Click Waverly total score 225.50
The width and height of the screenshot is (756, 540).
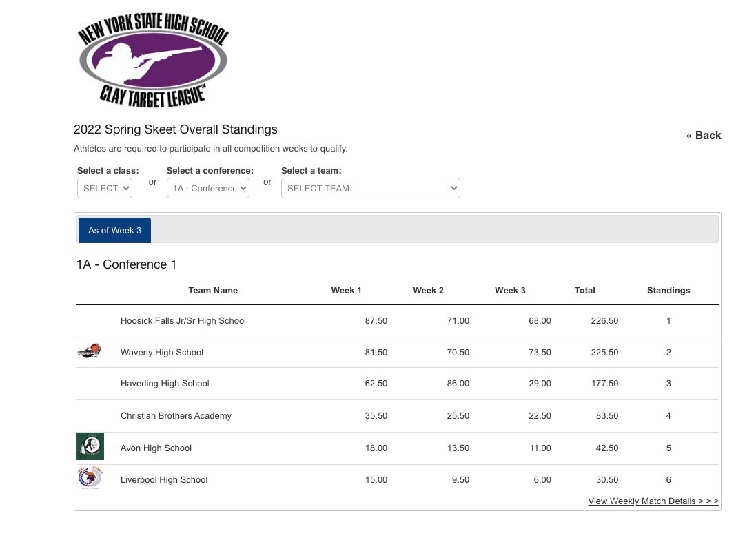point(604,353)
